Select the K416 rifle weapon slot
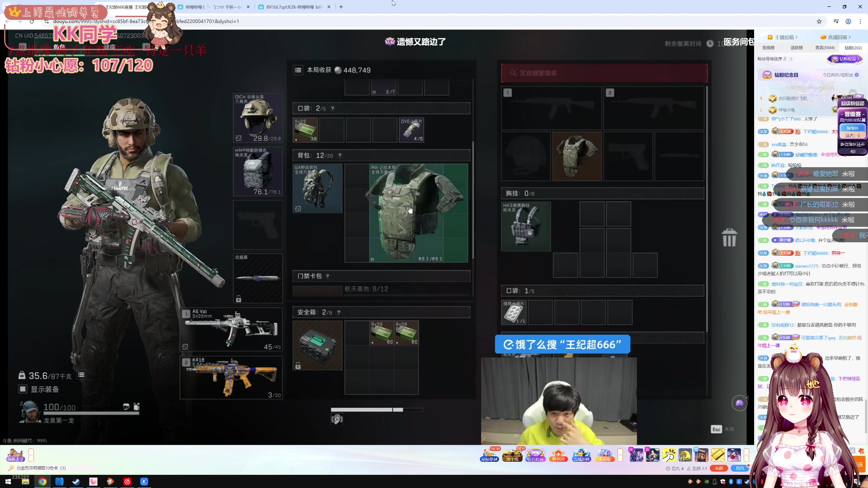Viewport: 868px width, 488px height. point(231,378)
